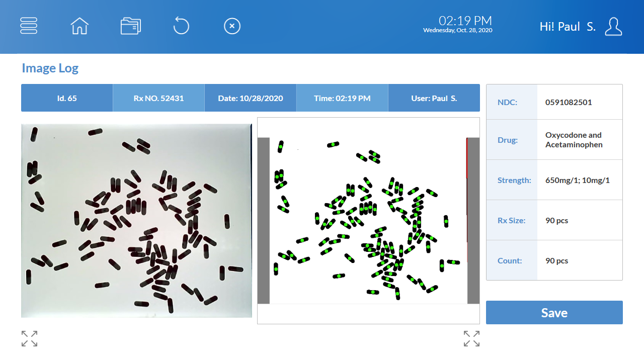This screenshot has height=362, width=644.
Task: Open the folder records icon
Action: tap(131, 26)
